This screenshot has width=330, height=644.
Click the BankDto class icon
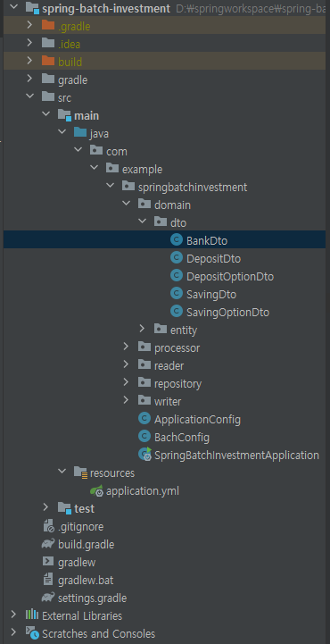177,240
